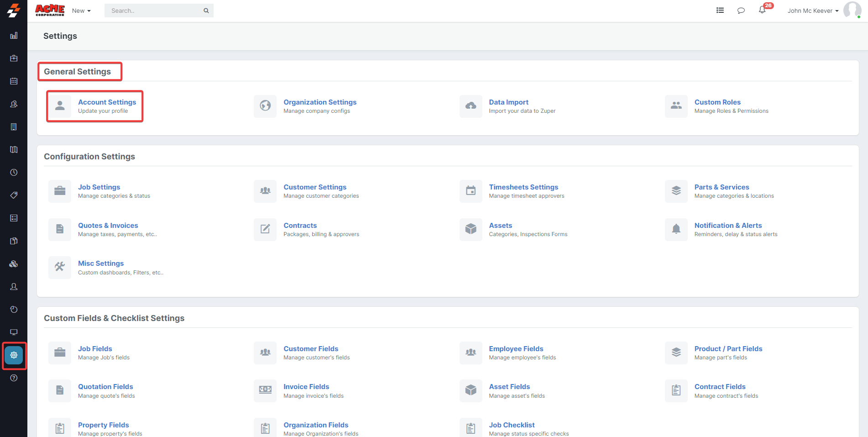
Task: Open the chat messages icon
Action: (741, 11)
